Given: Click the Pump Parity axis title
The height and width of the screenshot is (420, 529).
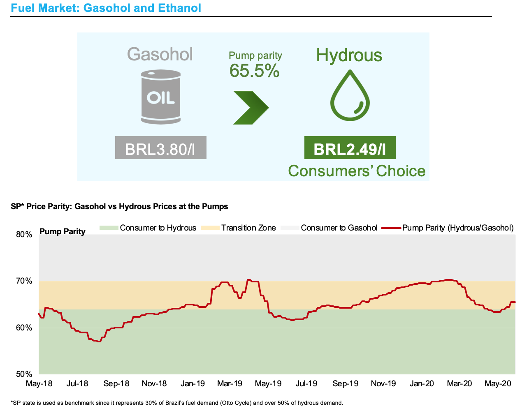Looking at the screenshot, I should point(63,231).
